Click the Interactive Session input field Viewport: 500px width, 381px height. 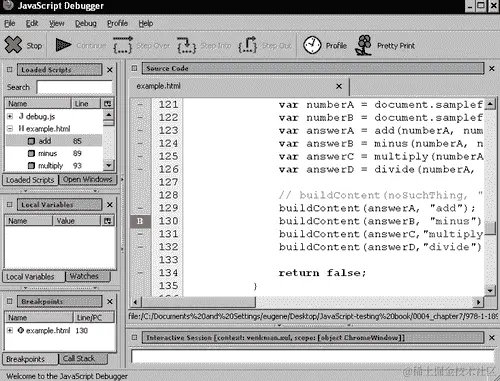point(313,356)
